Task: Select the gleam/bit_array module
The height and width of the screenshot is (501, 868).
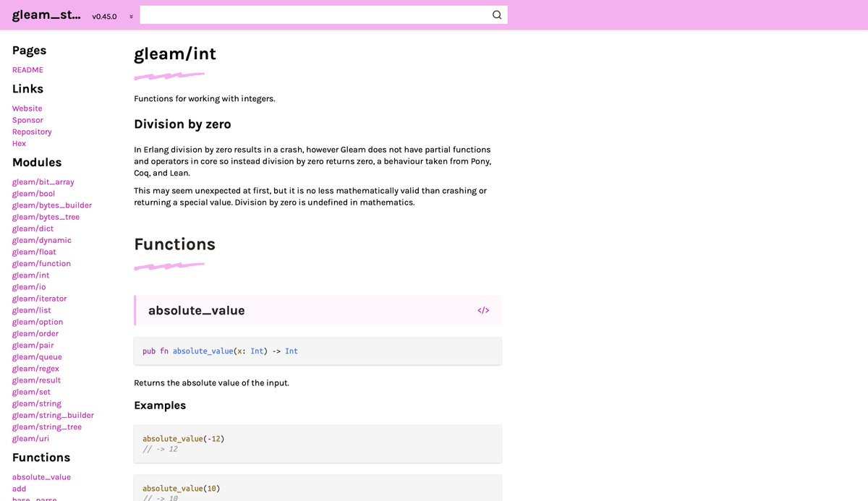Action: point(43,182)
